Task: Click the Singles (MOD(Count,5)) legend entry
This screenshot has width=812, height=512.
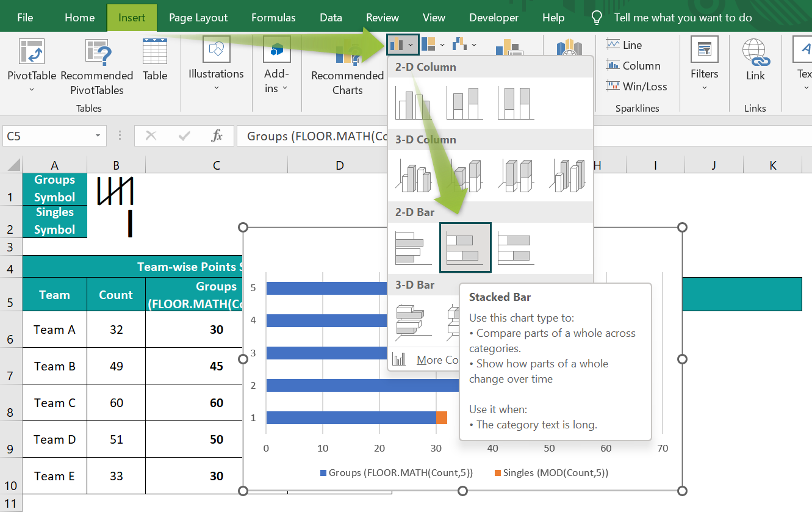Action: 551,472
